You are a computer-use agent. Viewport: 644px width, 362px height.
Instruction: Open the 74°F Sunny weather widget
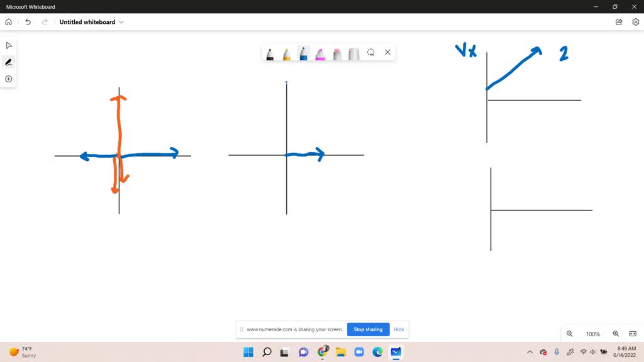23,352
